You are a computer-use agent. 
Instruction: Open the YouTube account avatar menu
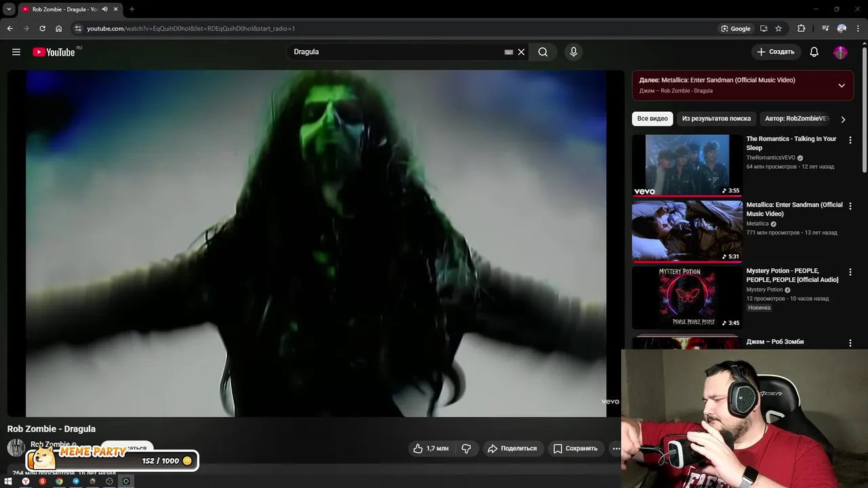tap(841, 52)
